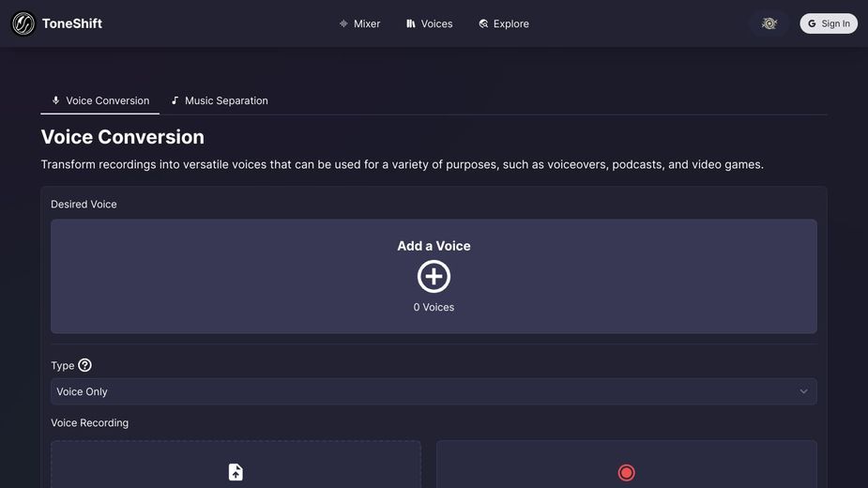Click the plus icon to add a voice
Viewport: 868px width, 488px height.
(x=434, y=277)
